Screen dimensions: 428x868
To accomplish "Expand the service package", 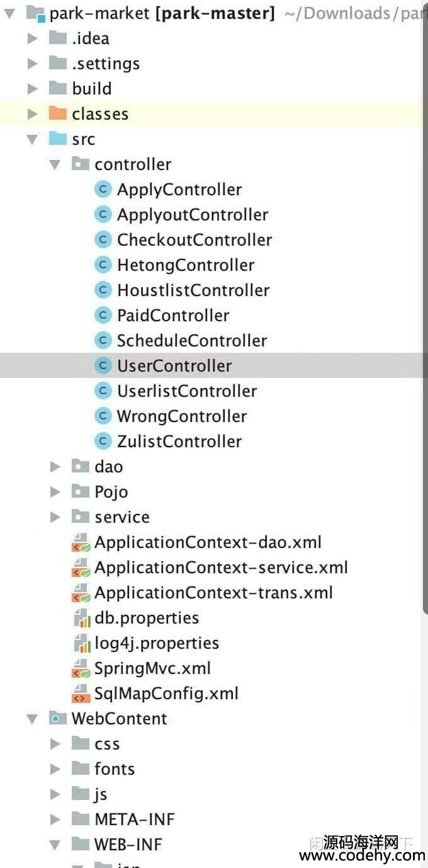I will point(55,517).
